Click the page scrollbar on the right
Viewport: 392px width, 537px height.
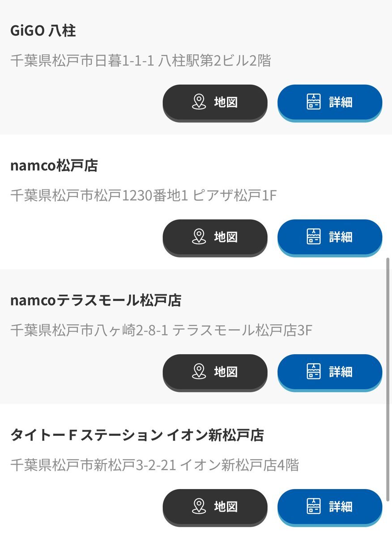388,379
